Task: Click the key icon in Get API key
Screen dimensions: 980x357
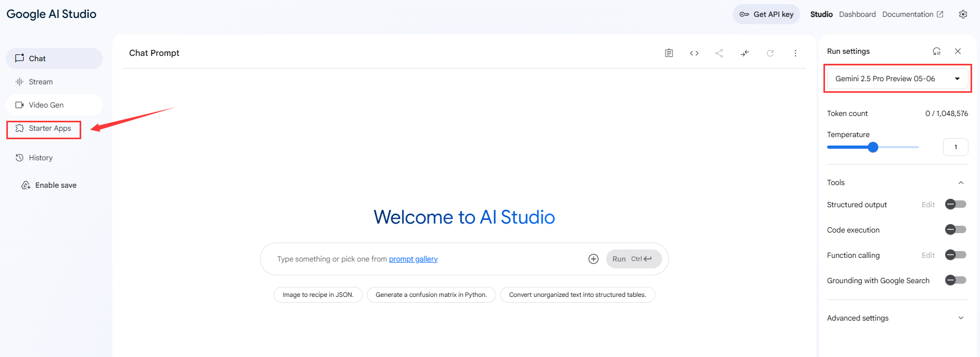Action: coord(744,14)
